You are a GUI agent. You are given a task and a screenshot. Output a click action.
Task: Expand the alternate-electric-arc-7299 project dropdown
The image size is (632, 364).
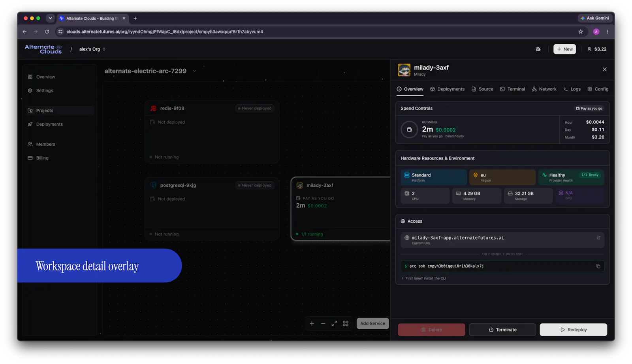pyautogui.click(x=194, y=71)
